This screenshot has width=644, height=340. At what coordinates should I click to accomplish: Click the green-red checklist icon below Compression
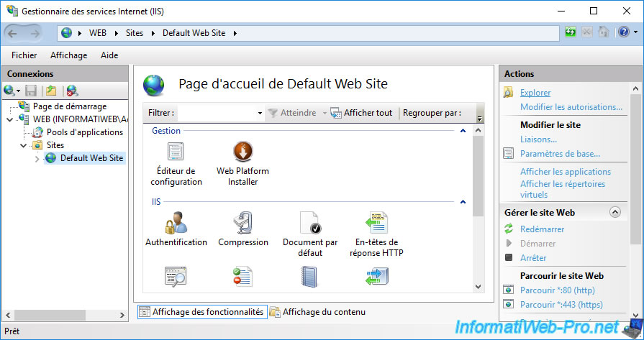pyautogui.click(x=242, y=277)
